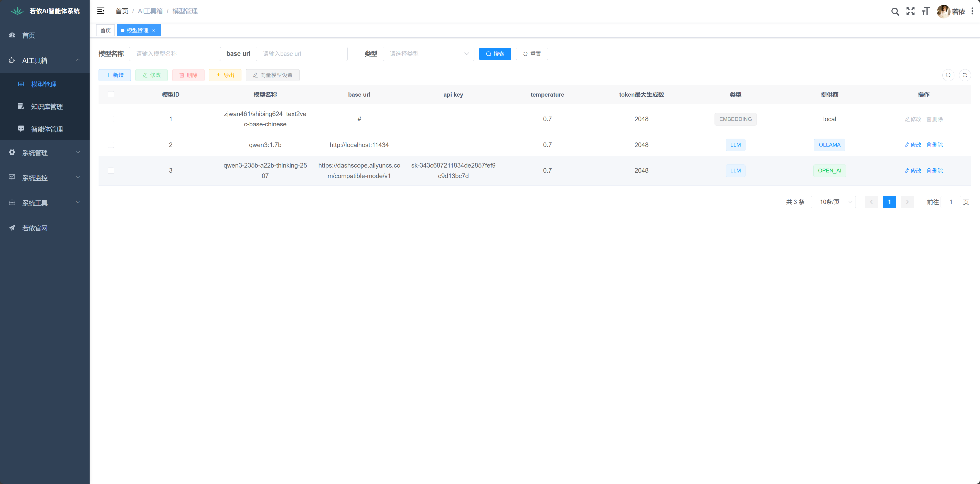Image resolution: width=980 pixels, height=484 pixels.
Task: Click the user avatar image
Action: coord(943,12)
